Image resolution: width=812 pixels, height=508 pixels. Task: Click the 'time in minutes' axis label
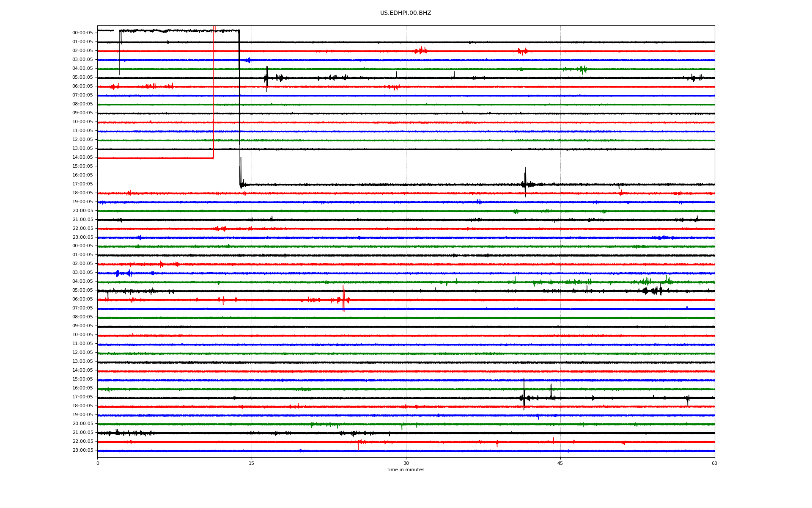[406, 469]
